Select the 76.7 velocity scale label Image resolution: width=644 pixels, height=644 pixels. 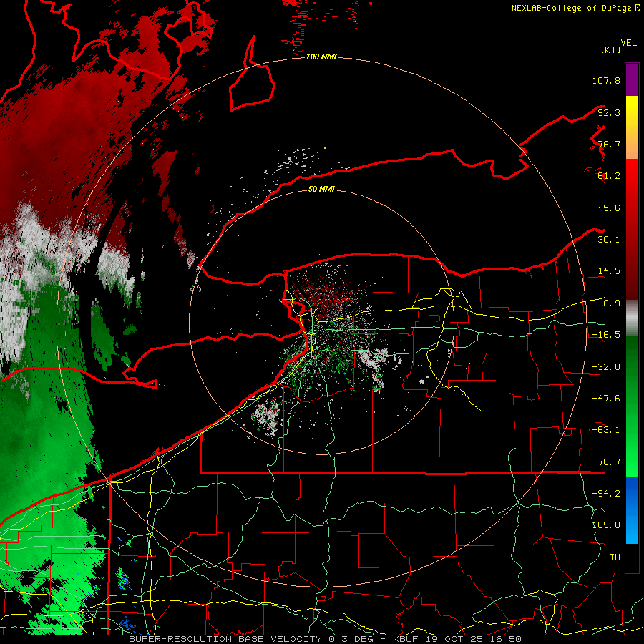[609, 144]
